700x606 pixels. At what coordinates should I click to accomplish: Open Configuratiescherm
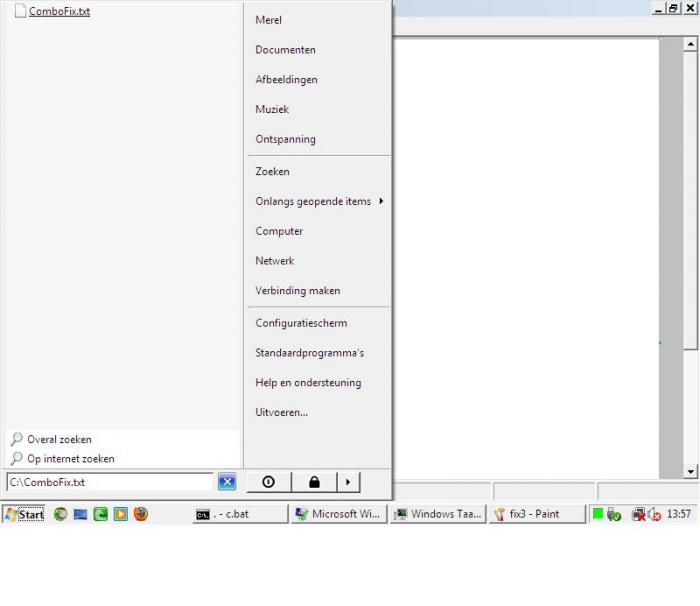pos(301,323)
